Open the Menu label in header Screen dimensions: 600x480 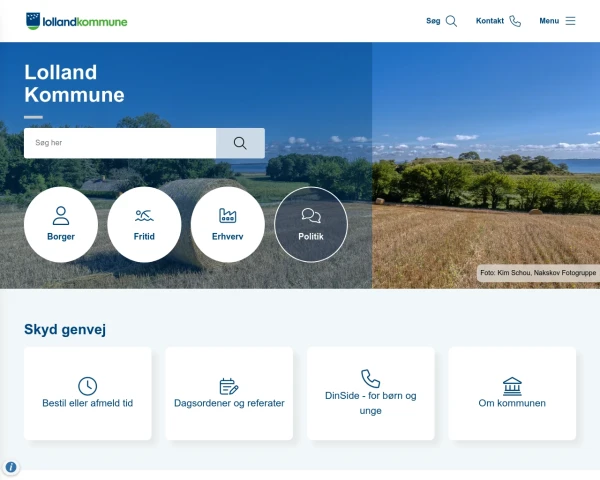coord(549,21)
